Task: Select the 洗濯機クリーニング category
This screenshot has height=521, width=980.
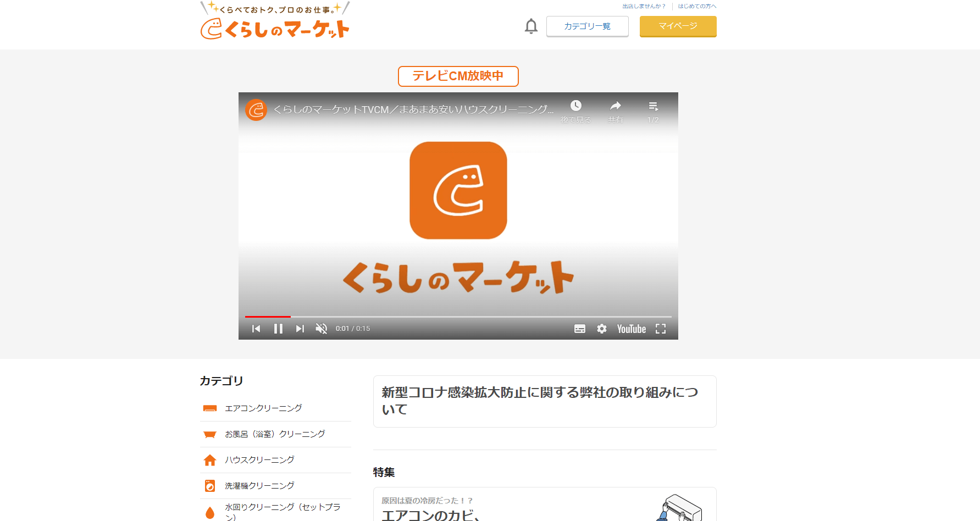Action: coord(275,486)
